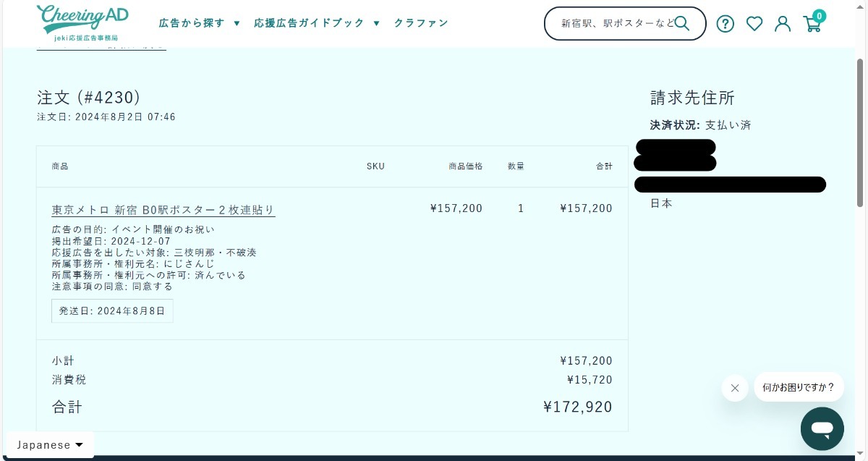Image resolution: width=868 pixels, height=461 pixels.
Task: Select the クラファン menu item
Action: coord(421,23)
